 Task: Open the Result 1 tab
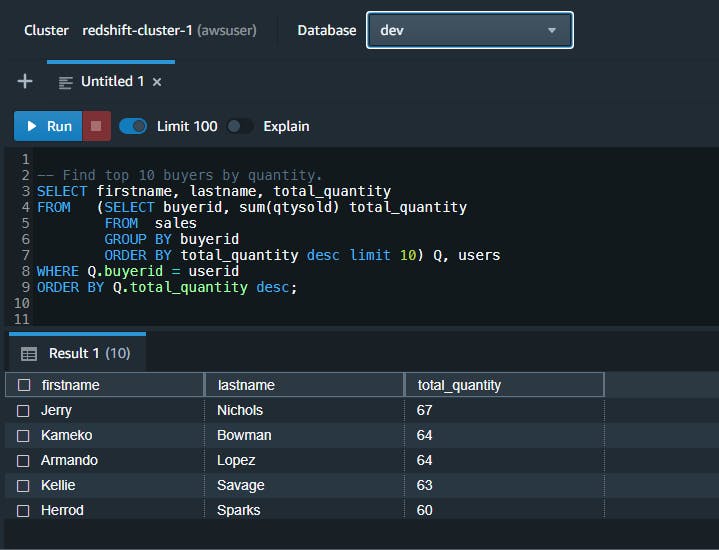click(76, 353)
